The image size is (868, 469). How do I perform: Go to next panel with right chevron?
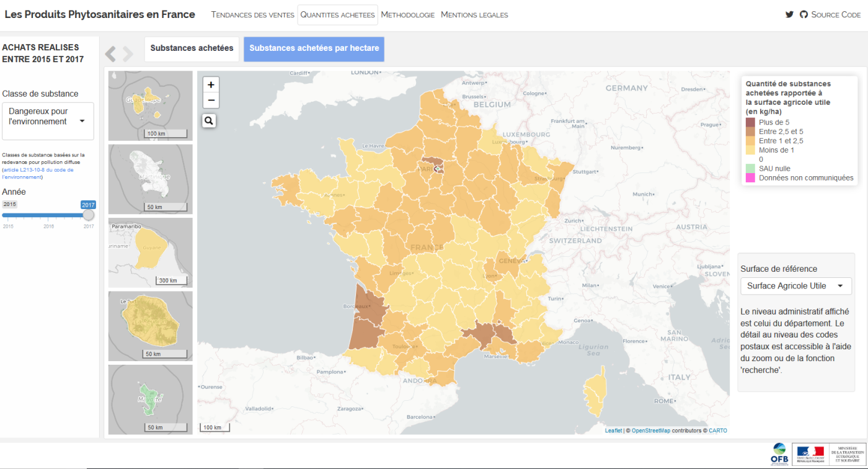pos(128,54)
